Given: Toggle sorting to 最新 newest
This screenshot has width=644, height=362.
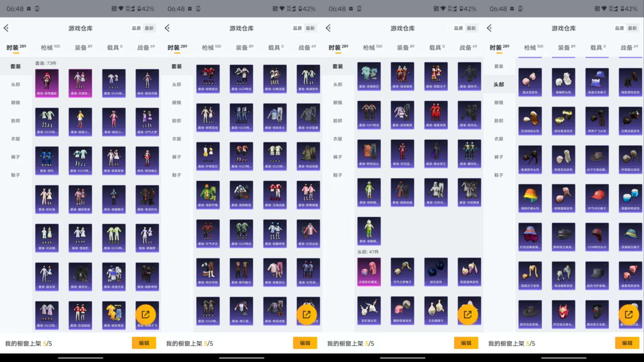Looking at the screenshot, I should coord(149,28).
